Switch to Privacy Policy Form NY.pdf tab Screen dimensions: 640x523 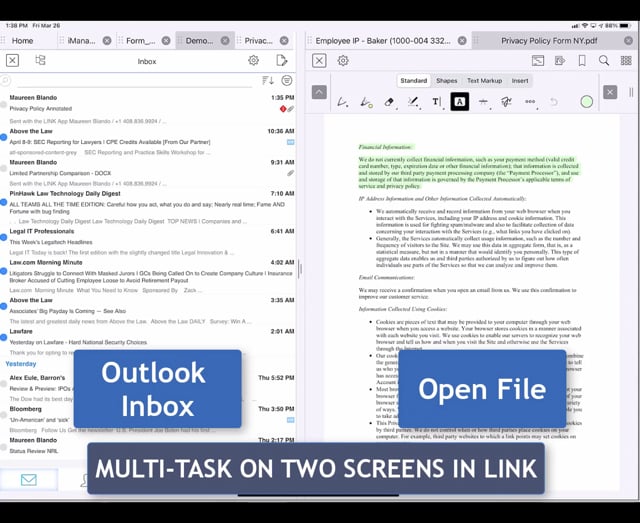tap(549, 41)
